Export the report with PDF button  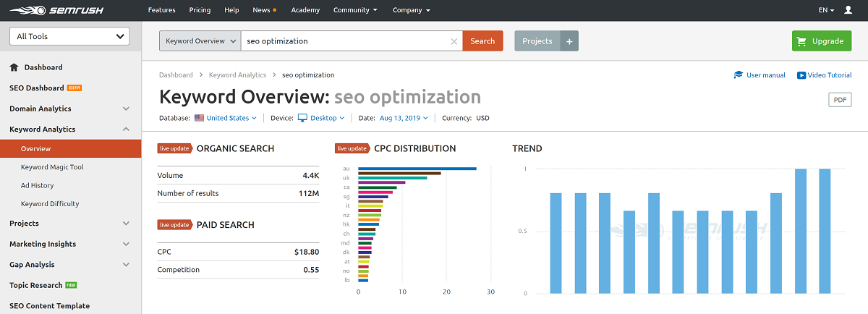(x=840, y=100)
